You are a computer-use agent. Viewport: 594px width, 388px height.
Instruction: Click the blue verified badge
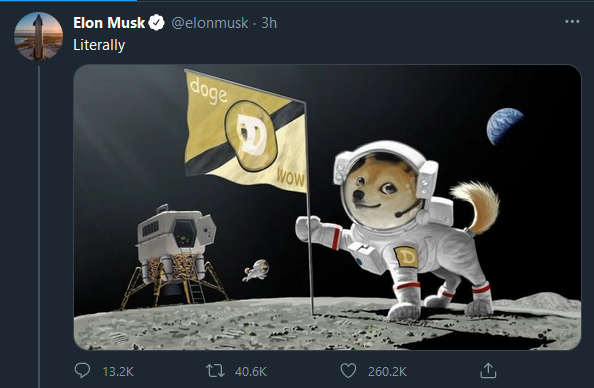click(156, 23)
